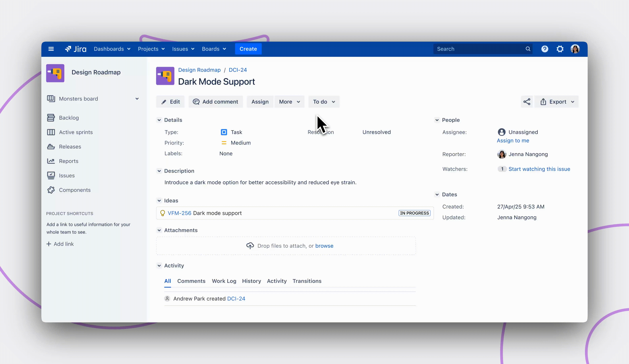Select the Backlog icon in the sidebar

[51, 117]
